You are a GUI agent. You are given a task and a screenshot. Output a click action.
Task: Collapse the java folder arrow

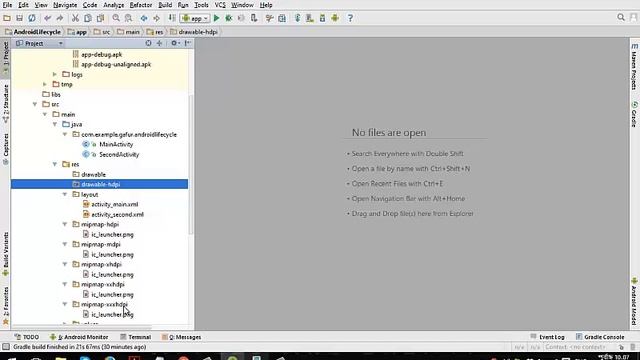(55, 124)
